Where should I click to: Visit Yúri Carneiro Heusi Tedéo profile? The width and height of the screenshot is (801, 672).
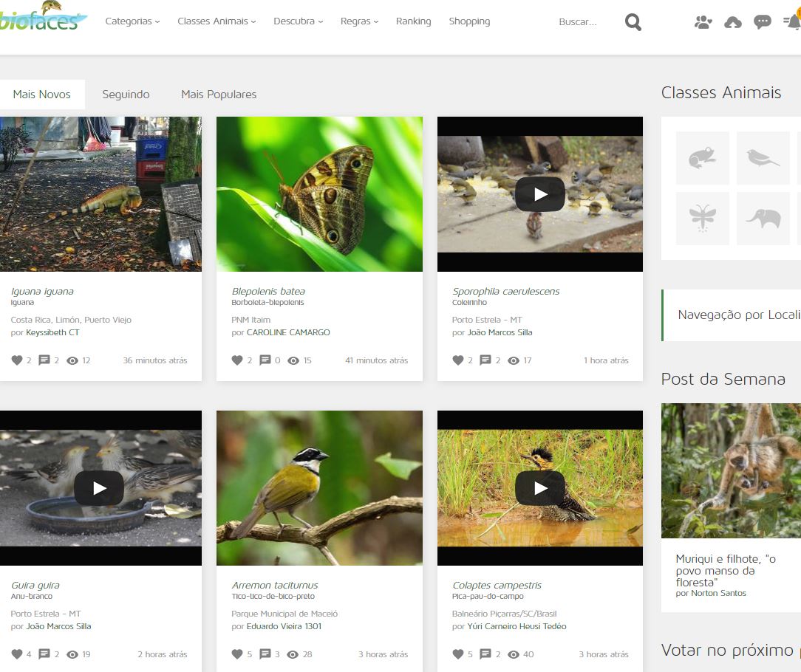click(517, 626)
